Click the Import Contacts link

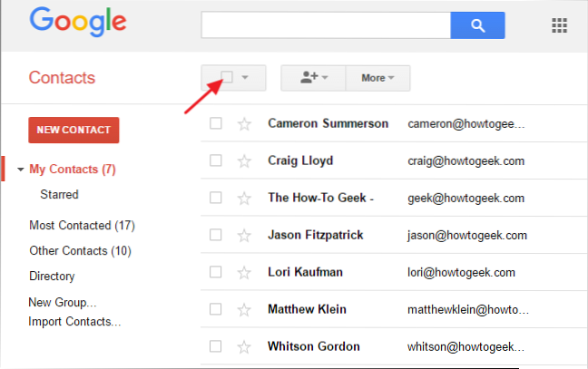pos(74,321)
